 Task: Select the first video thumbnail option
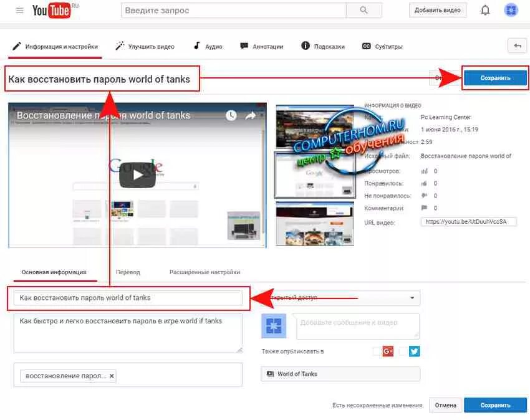(x=315, y=126)
